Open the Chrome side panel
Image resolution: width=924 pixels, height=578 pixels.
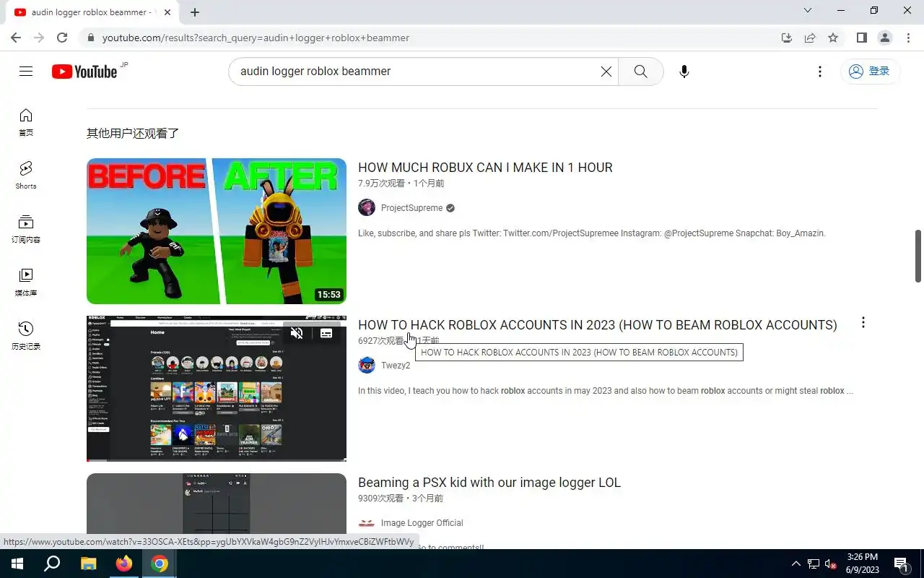tap(861, 38)
